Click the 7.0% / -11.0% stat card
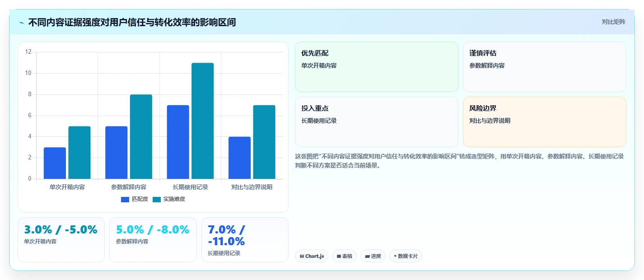Image resolution: width=644 pixels, height=280 pixels. [x=245, y=240]
